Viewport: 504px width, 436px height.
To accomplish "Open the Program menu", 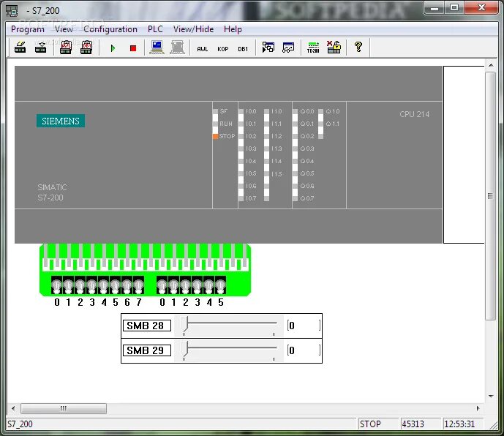I will click(28, 29).
